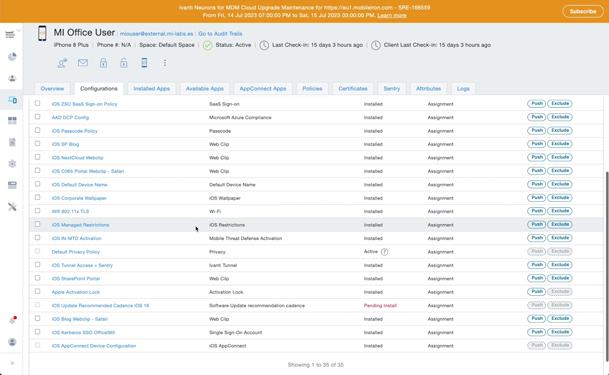Viewport: 609px width, 375px height.
Task: Open the more actions kebab menu
Action: [x=165, y=63]
